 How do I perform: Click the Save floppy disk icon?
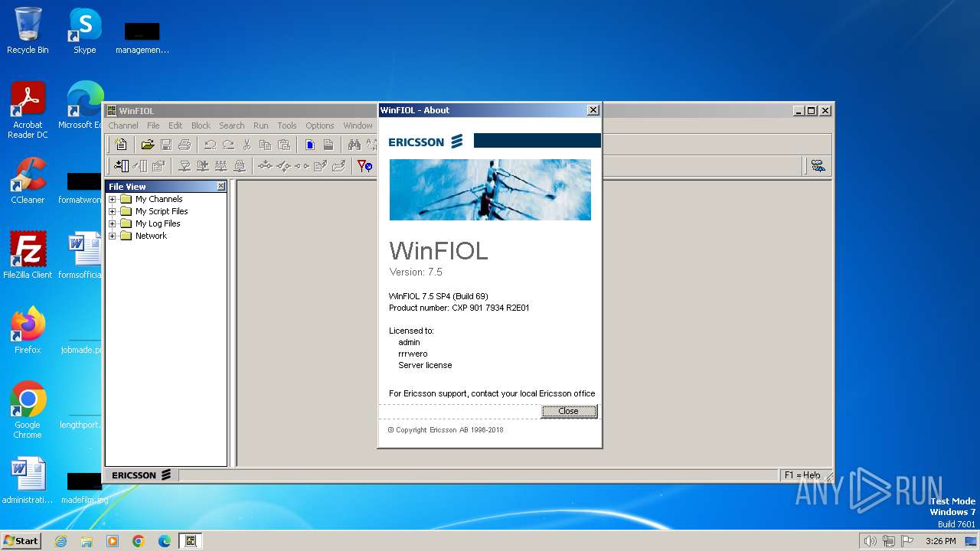coord(166,145)
